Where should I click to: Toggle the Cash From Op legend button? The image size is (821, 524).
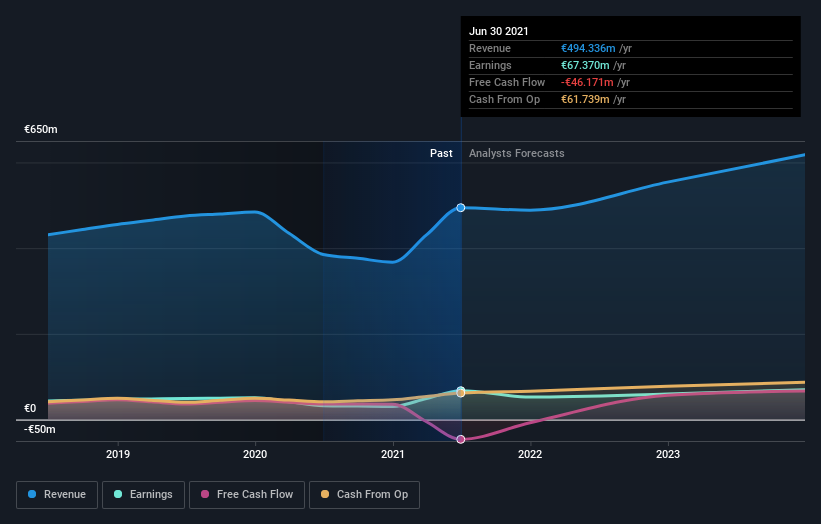[x=364, y=495]
